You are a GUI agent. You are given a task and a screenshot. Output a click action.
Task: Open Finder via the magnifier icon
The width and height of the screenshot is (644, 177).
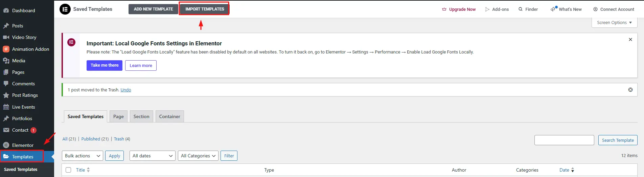pyautogui.click(x=521, y=9)
